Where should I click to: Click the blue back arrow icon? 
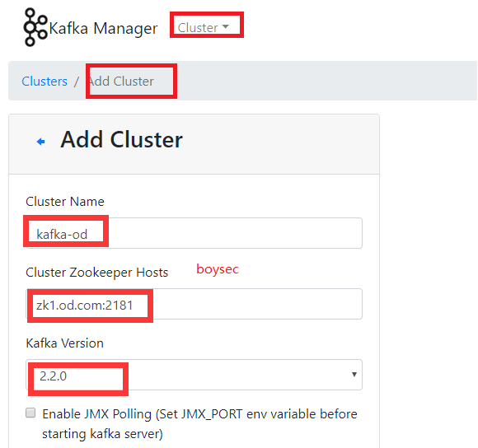coord(41,142)
